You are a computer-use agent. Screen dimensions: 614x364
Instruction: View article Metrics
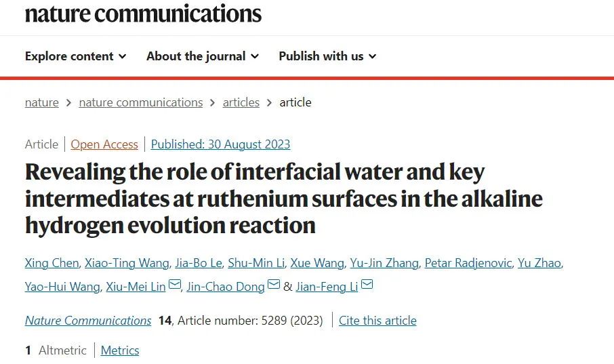[120, 350]
